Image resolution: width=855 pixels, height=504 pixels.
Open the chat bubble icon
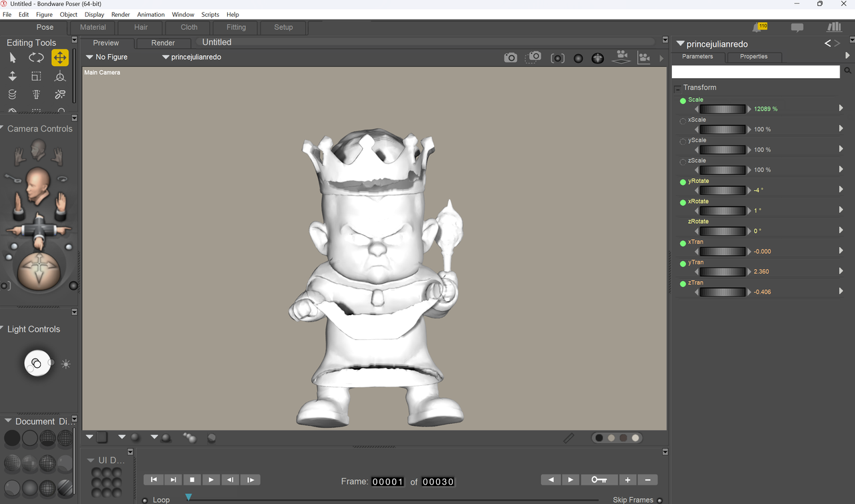click(x=797, y=27)
